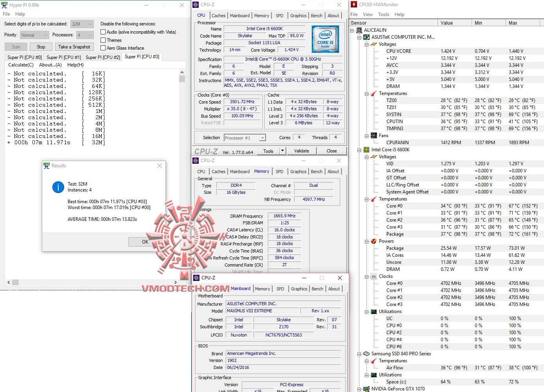
Task: Click the info icon in Results dialog
Action: [58, 187]
